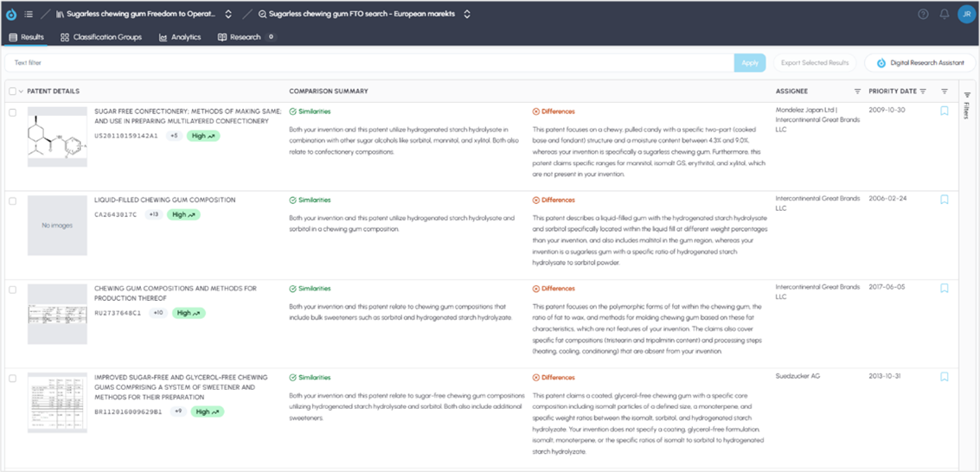The height and width of the screenshot is (472, 980).
Task: Click the +10 family count badge
Action: click(x=159, y=313)
